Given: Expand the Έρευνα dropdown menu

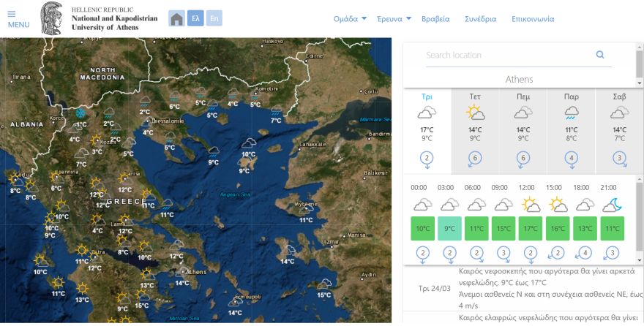Looking at the screenshot, I should [394, 19].
